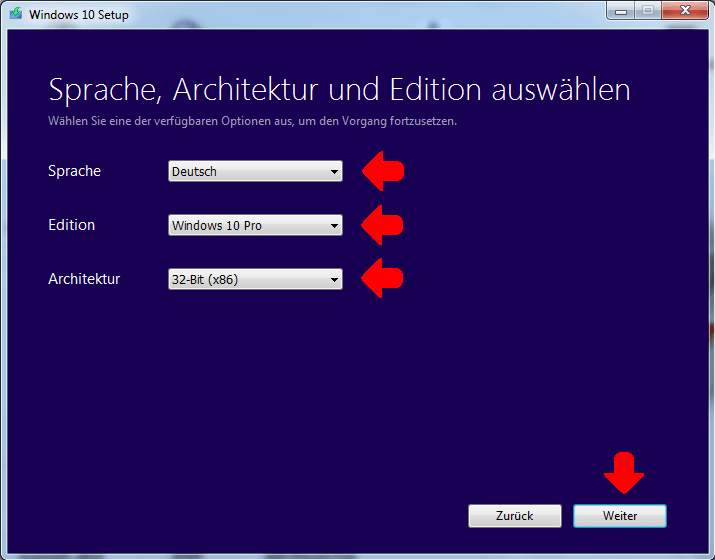Go back with the Zurück button
This screenshot has width=715, height=560.
point(514,516)
